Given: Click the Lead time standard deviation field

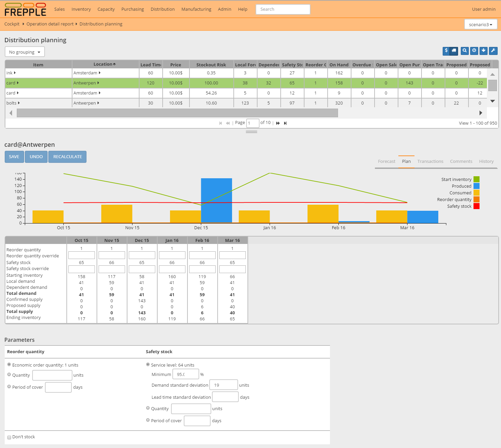Looking at the screenshot, I should tap(225, 397).
